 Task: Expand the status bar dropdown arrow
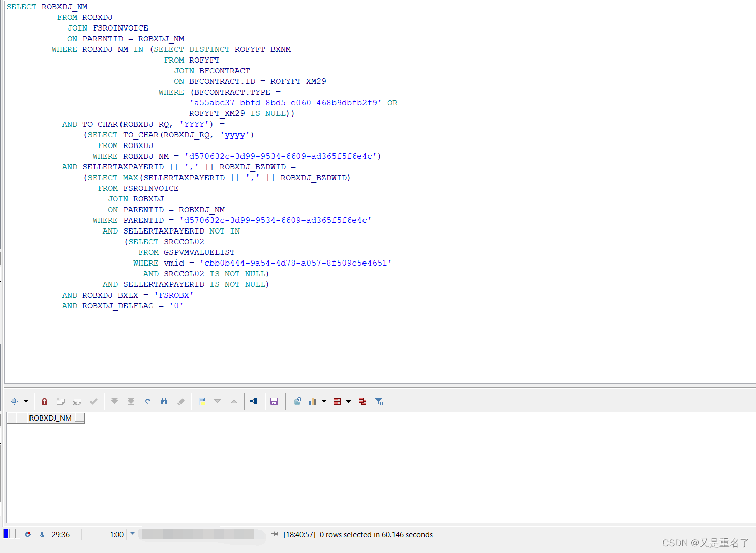[133, 534]
